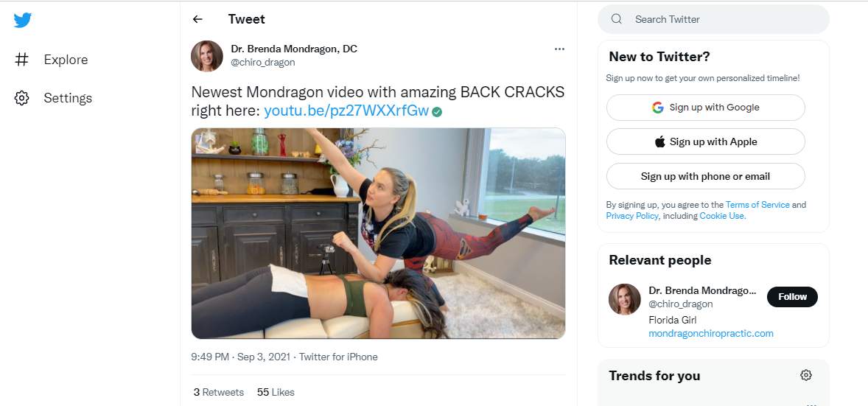The height and width of the screenshot is (406, 868).
Task: Open the tweet's three-dot more menu
Action: (559, 49)
